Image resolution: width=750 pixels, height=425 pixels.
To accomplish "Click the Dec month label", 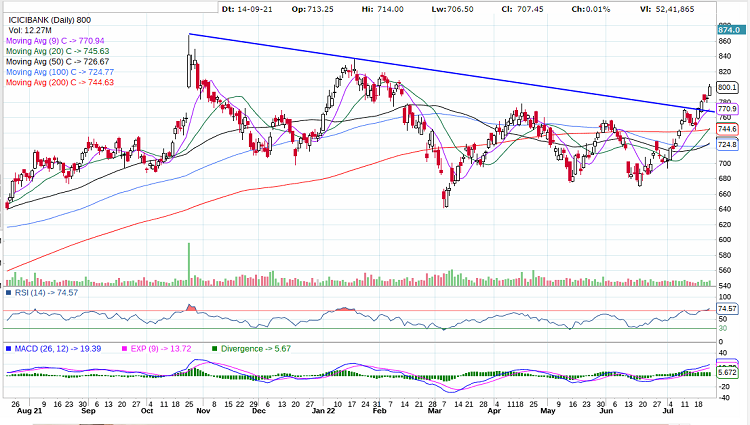I will (x=259, y=411).
